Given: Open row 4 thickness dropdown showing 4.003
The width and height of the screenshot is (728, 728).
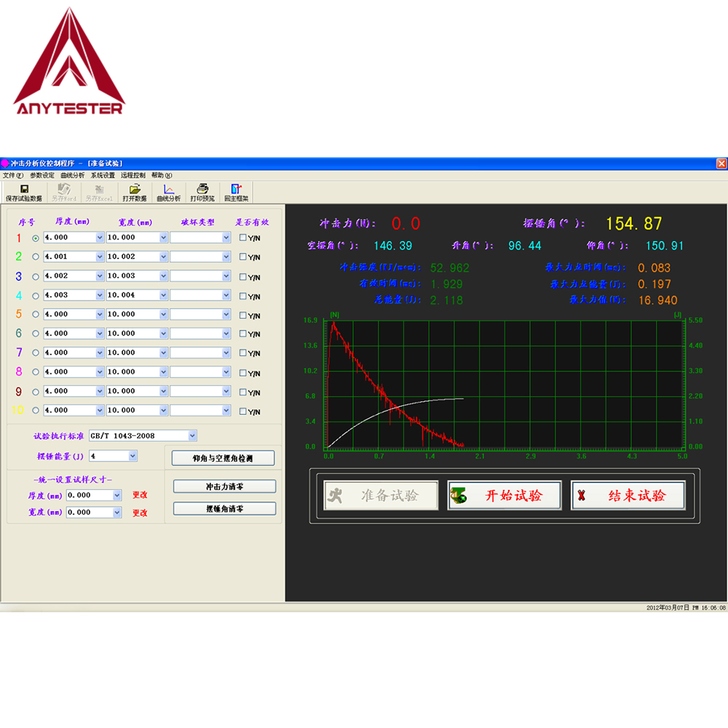Looking at the screenshot, I should click(x=100, y=296).
